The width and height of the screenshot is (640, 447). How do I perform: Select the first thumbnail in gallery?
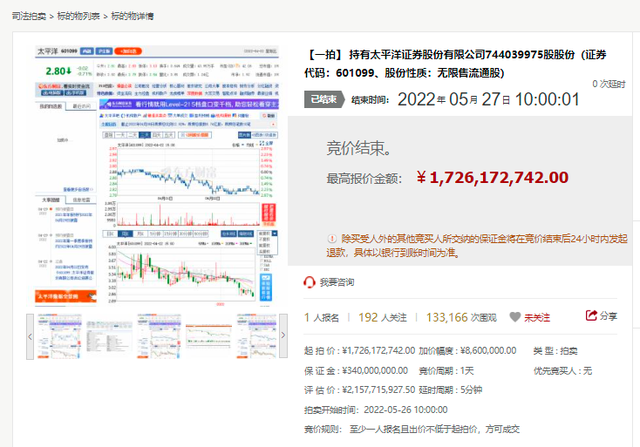[x=60, y=336]
